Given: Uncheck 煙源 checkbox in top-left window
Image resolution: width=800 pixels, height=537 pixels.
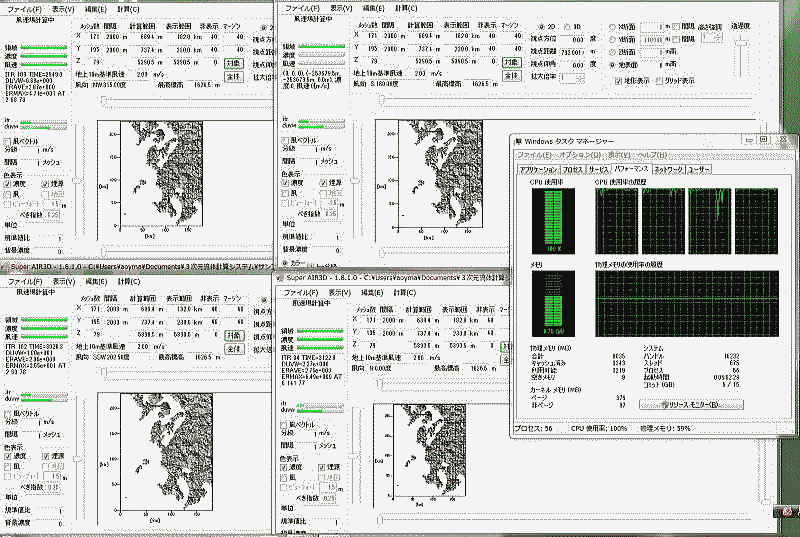Looking at the screenshot, I should coord(46,183).
